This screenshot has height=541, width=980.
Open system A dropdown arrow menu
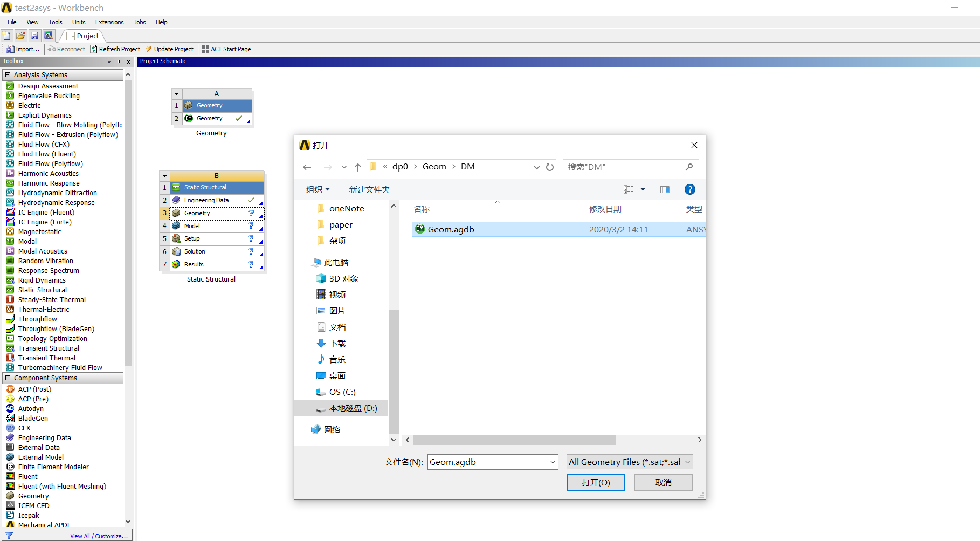[177, 94]
